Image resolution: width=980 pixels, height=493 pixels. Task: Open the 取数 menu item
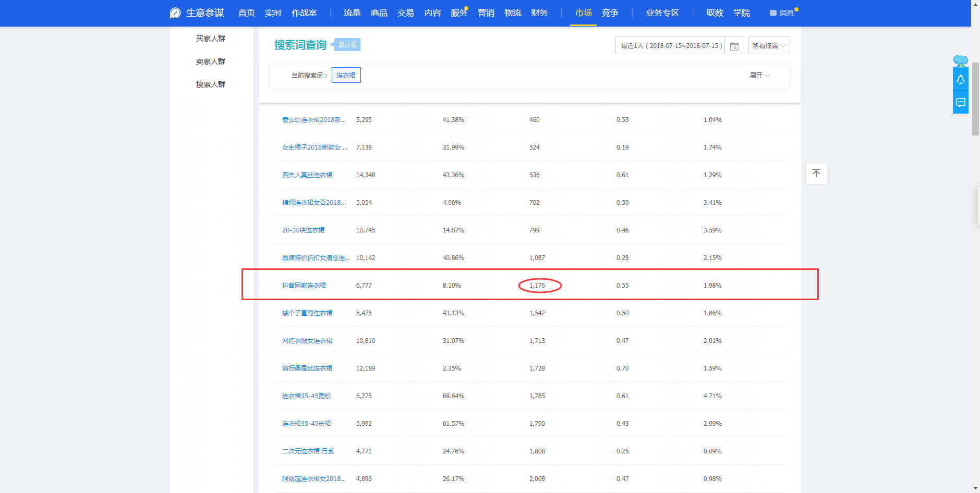(715, 13)
